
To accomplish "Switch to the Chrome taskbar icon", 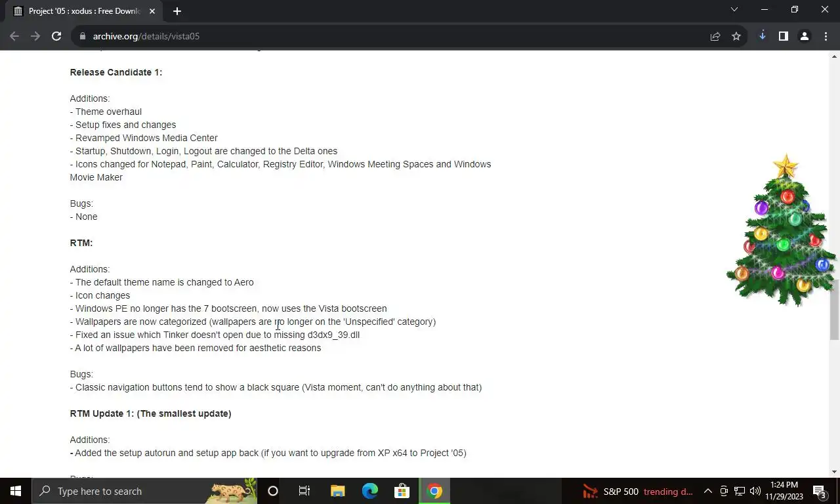I will point(434,491).
